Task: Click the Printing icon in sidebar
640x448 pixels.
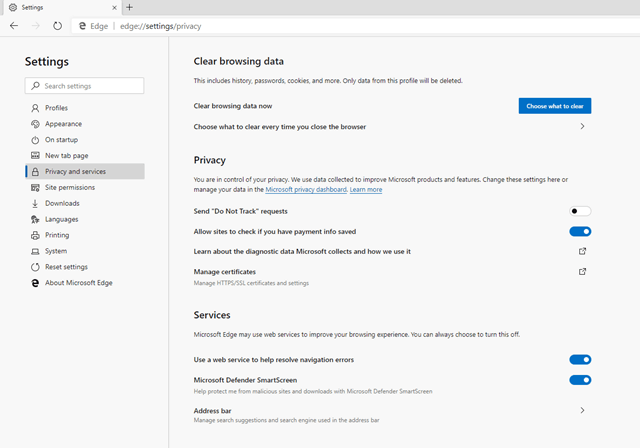Action: 35,235
